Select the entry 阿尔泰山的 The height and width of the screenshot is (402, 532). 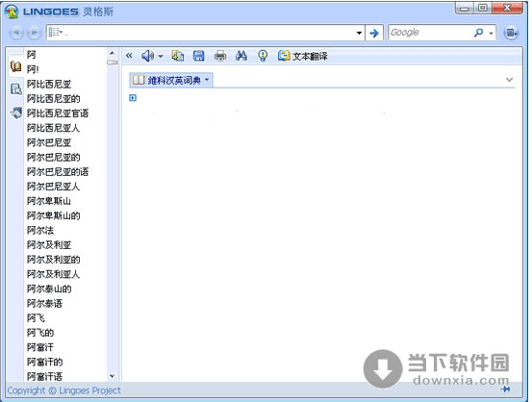point(49,289)
